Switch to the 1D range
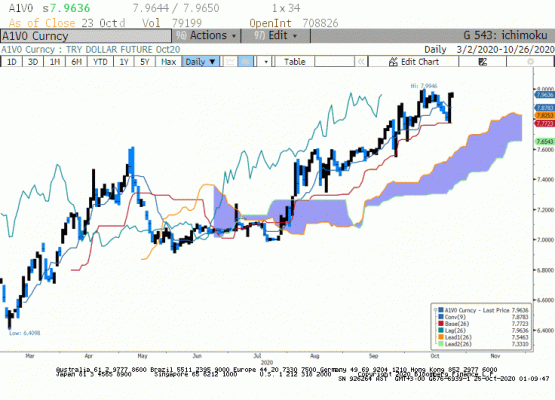Screen dimensions: 555x400 [12, 62]
